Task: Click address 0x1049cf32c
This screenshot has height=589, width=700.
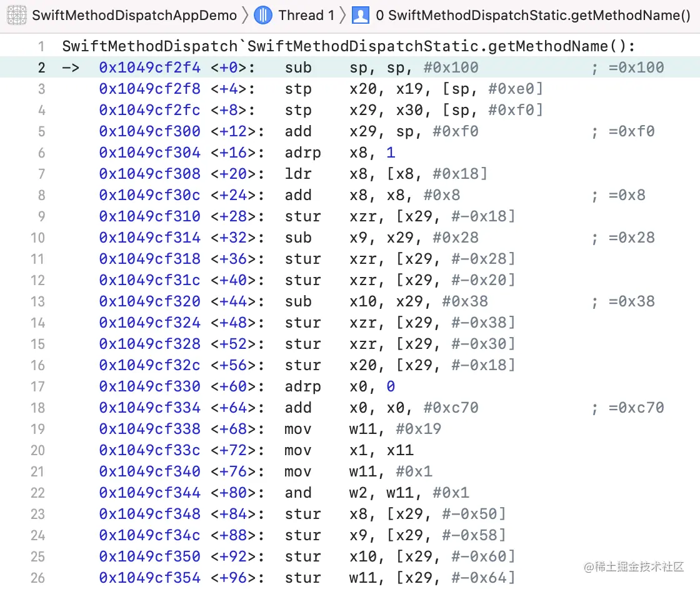Action: [x=149, y=365]
